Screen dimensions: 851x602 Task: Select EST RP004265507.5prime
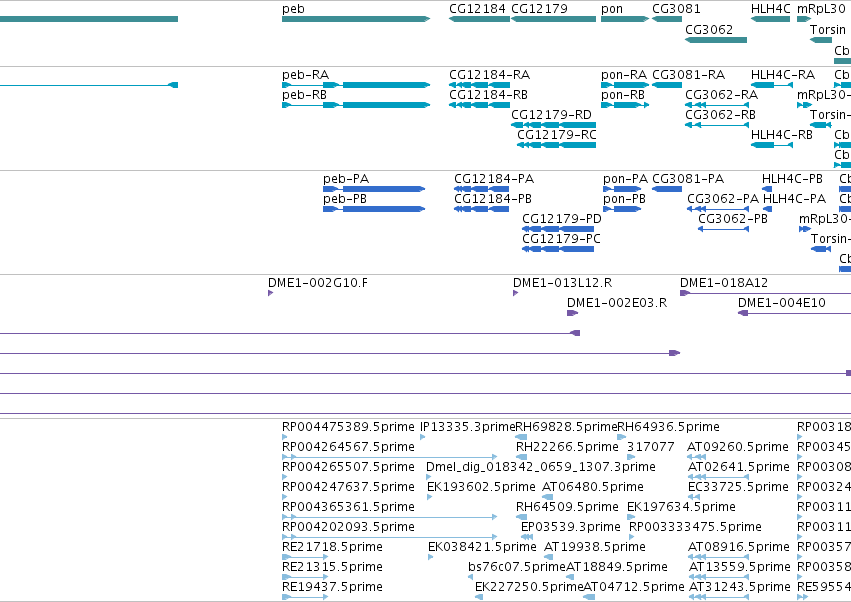284,477
